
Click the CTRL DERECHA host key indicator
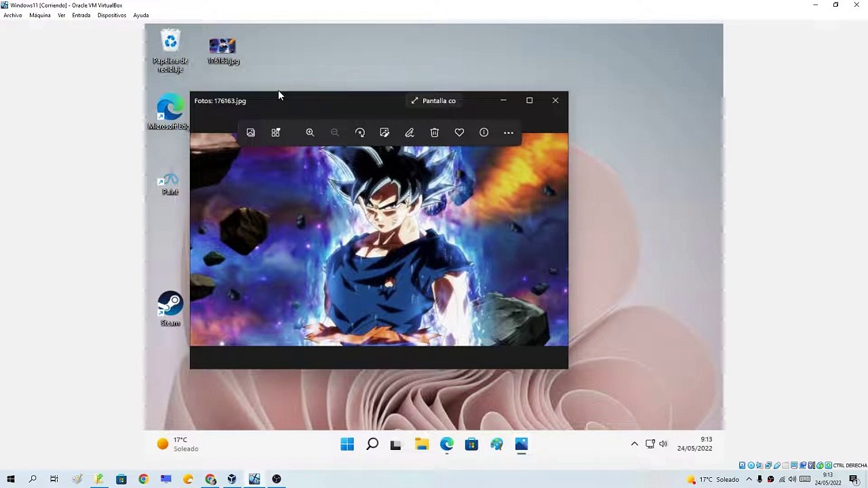point(850,466)
